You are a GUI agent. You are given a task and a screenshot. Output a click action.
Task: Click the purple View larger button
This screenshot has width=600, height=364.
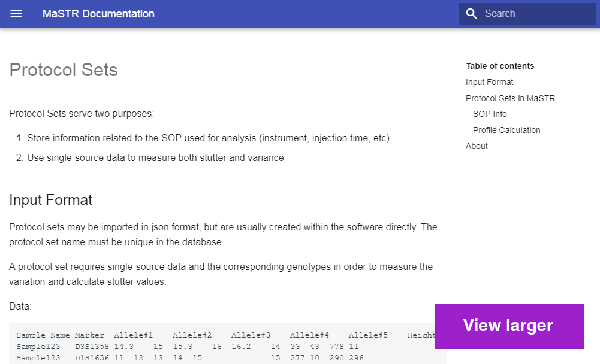pyautogui.click(x=509, y=326)
